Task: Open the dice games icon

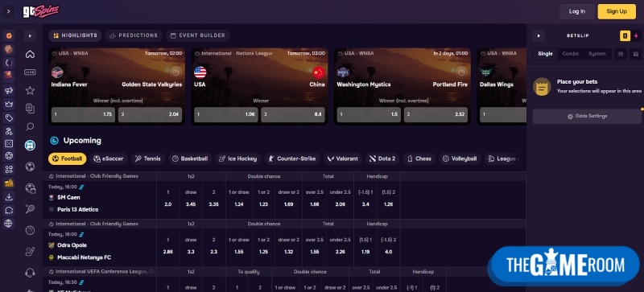Action: tap(9, 144)
